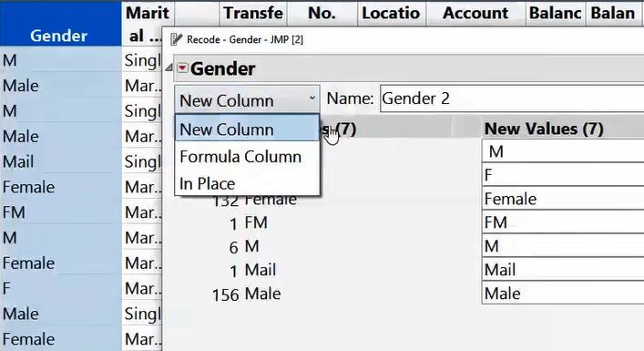
Task: Select the old value row 1 FM
Action: coord(249,222)
